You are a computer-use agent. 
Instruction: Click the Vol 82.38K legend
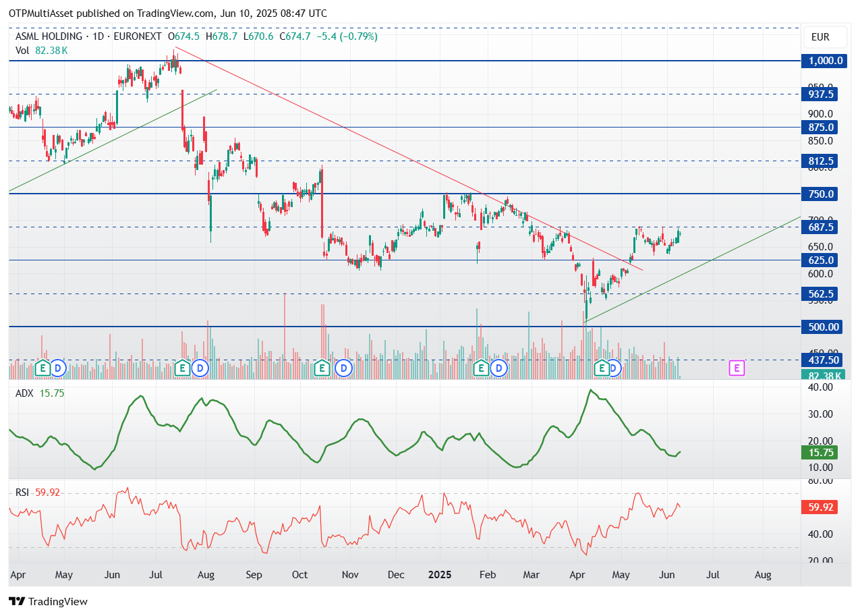[x=41, y=50]
